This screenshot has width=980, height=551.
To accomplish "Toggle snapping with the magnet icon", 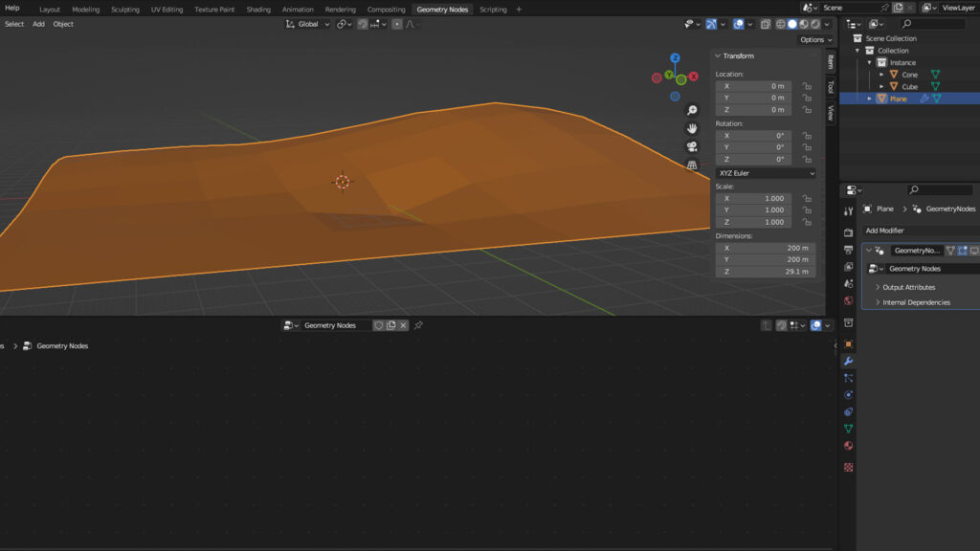I will click(x=361, y=24).
